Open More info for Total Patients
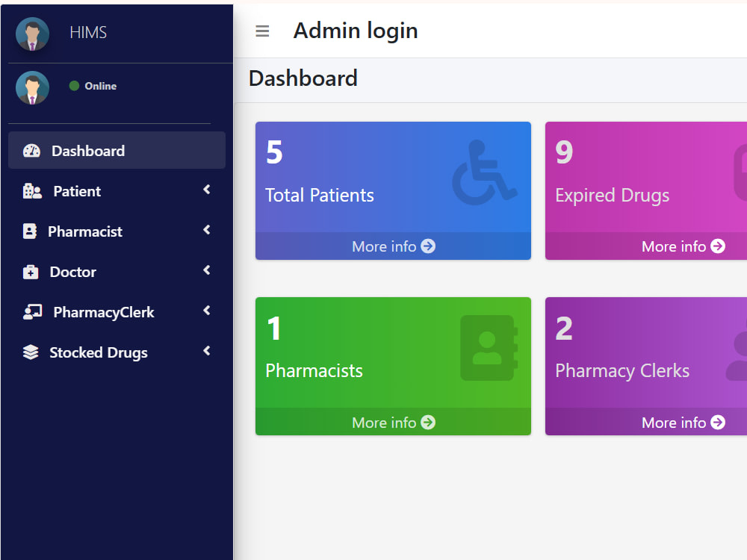This screenshot has height=560, width=747. 393,246
